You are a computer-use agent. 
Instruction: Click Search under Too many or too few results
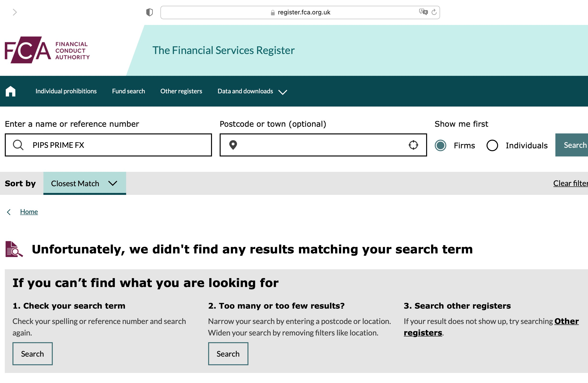click(228, 354)
